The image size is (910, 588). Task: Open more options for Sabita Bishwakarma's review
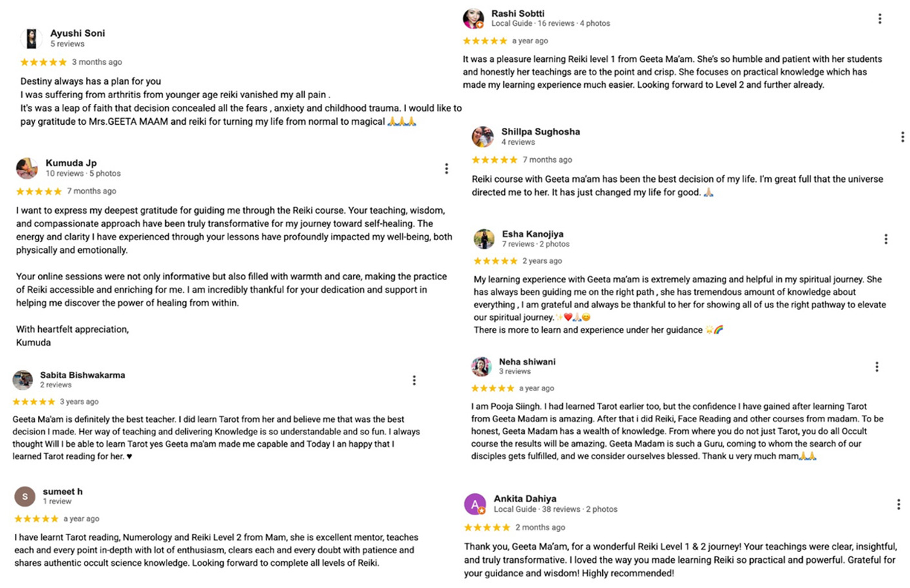[x=414, y=380]
